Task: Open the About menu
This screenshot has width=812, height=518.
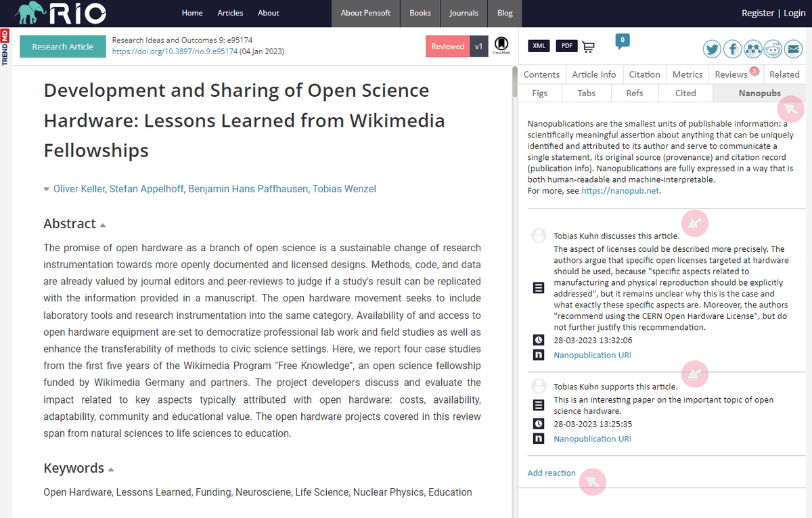Action: click(268, 13)
